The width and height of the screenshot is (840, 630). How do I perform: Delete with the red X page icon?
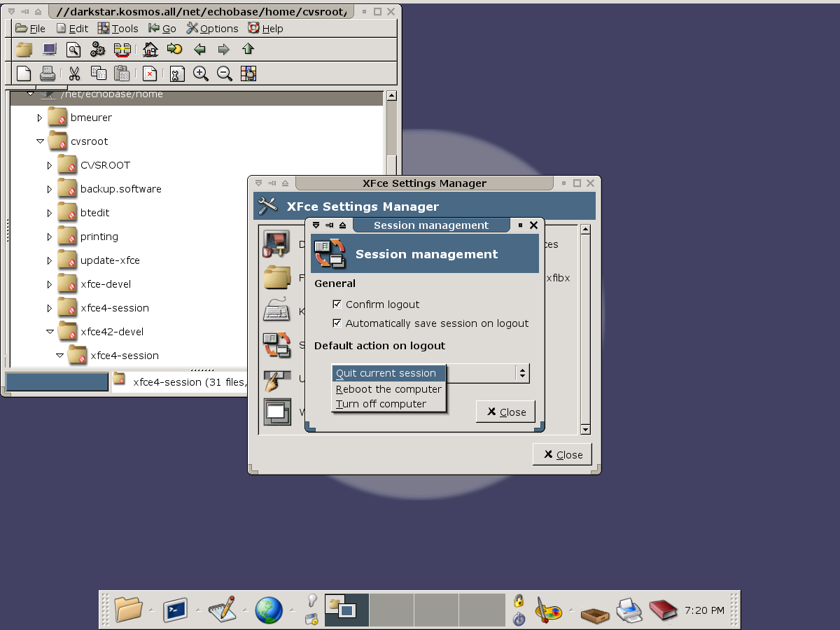click(150, 73)
